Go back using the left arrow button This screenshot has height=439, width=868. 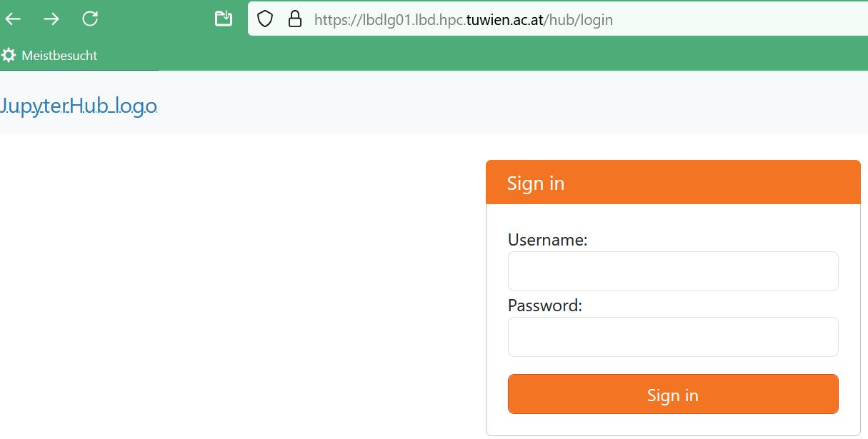click(x=14, y=19)
